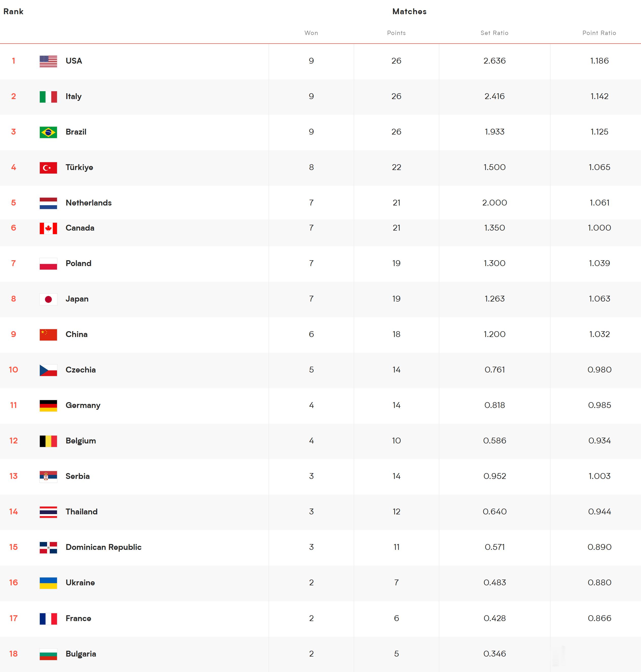The image size is (641, 672).
Task: Open the Thailand team name
Action: pyautogui.click(x=81, y=512)
